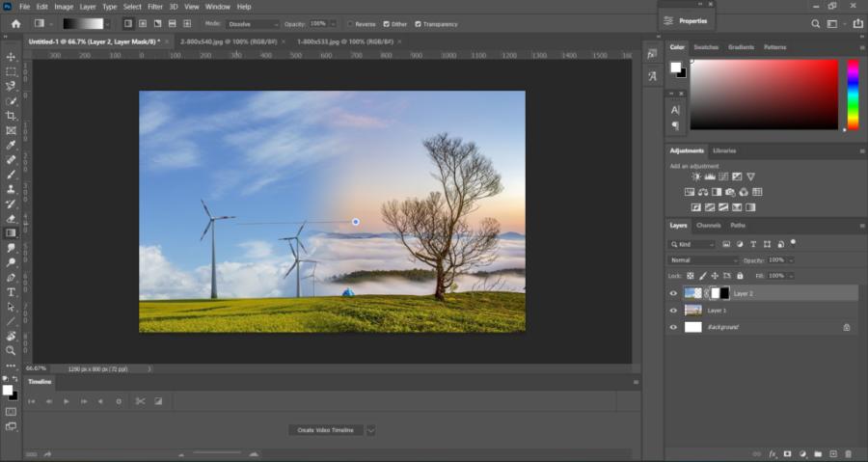Screen dimensions: 868x462
Task: Enable the Reverse checkbox
Action: (x=350, y=24)
